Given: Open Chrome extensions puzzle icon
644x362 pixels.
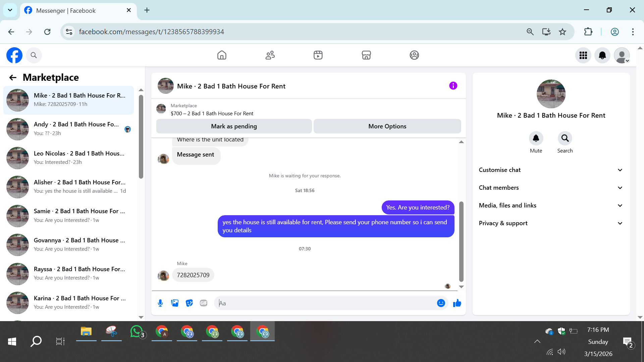Looking at the screenshot, I should pos(588,32).
